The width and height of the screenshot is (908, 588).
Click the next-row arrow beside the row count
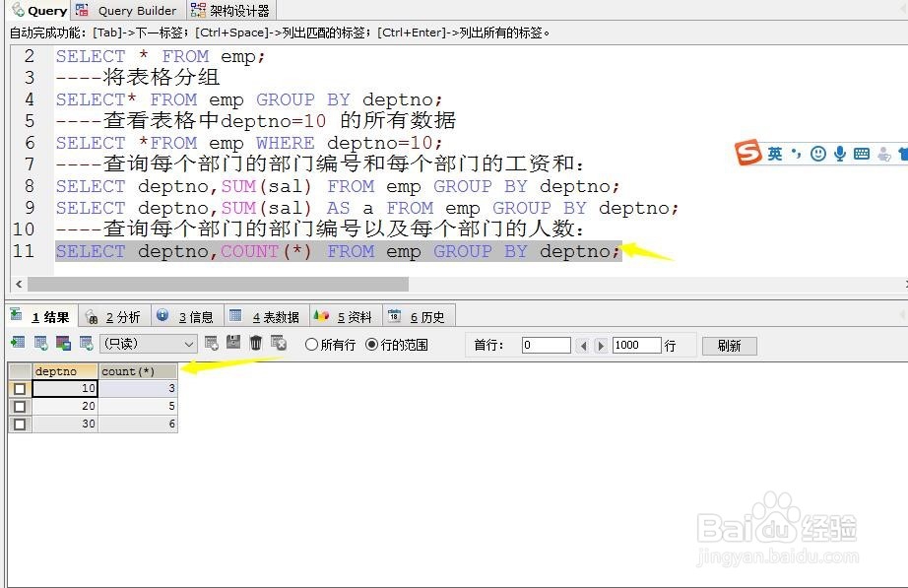tap(601, 345)
